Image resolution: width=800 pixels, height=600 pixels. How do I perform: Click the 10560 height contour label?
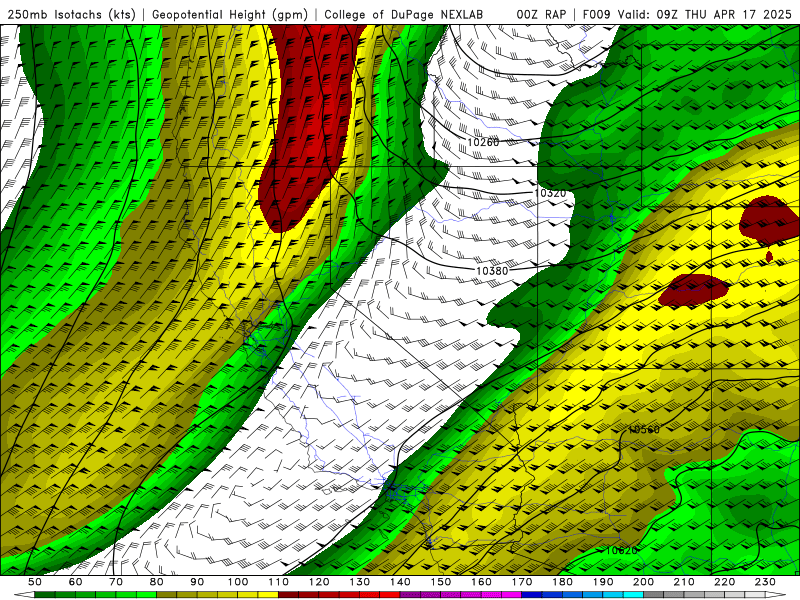[644, 430]
